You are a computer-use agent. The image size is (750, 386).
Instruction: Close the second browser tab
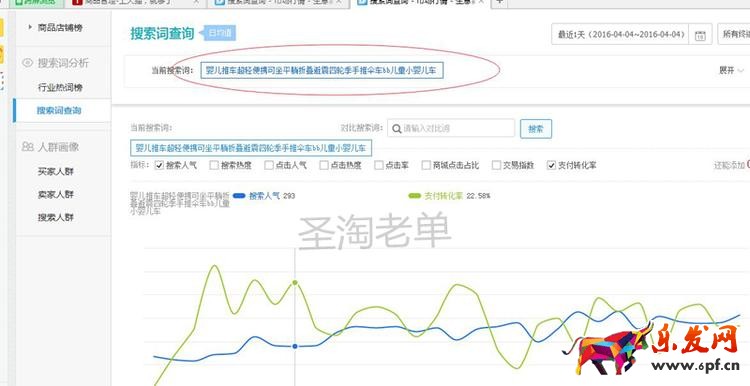(197, 2)
